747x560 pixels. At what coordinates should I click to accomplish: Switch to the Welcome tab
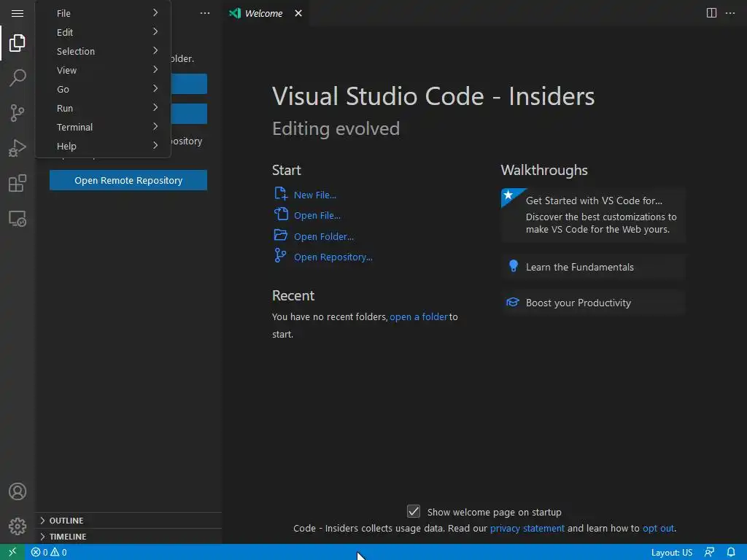(x=263, y=13)
